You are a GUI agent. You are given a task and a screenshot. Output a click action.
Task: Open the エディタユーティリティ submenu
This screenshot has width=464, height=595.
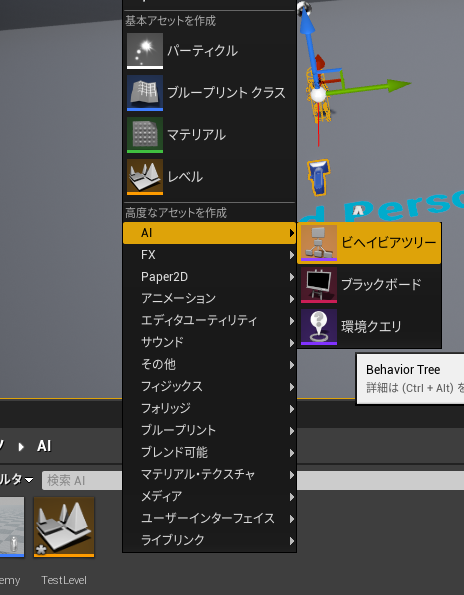209,321
